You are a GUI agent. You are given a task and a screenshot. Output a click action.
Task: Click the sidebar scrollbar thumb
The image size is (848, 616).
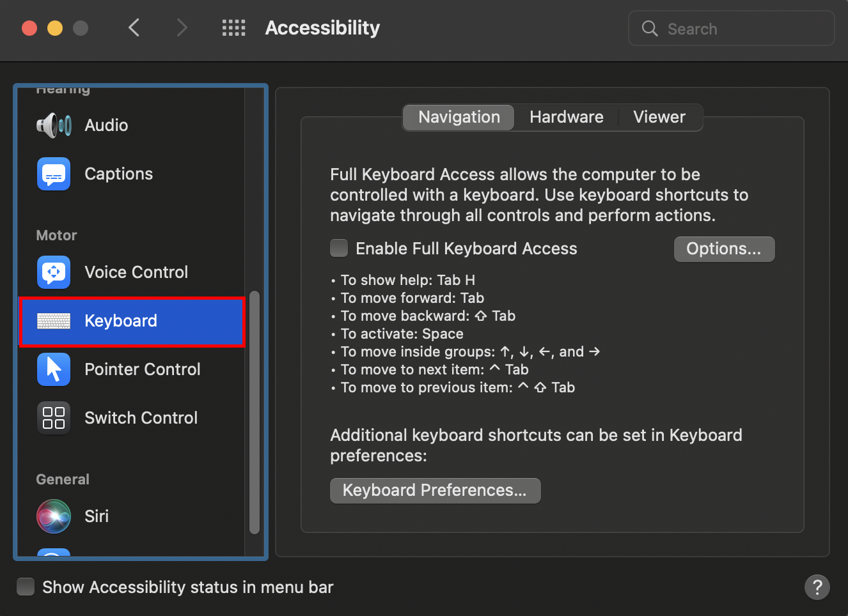[x=254, y=412]
